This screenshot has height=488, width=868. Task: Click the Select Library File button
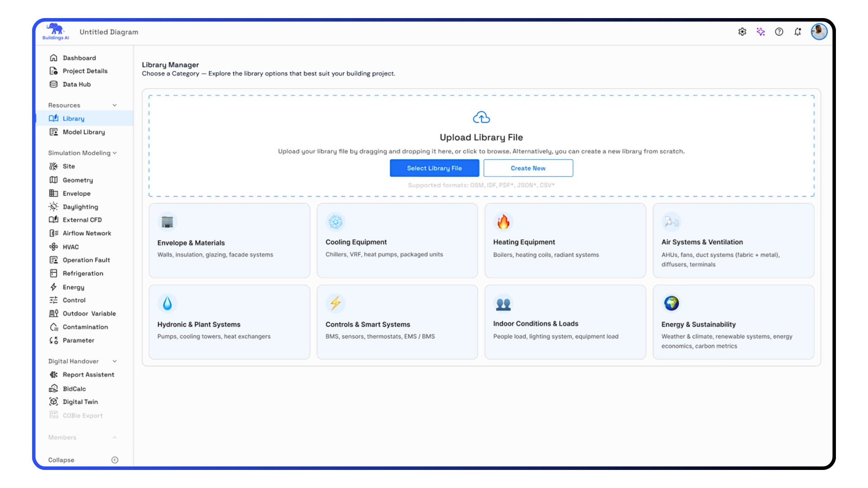tap(434, 168)
